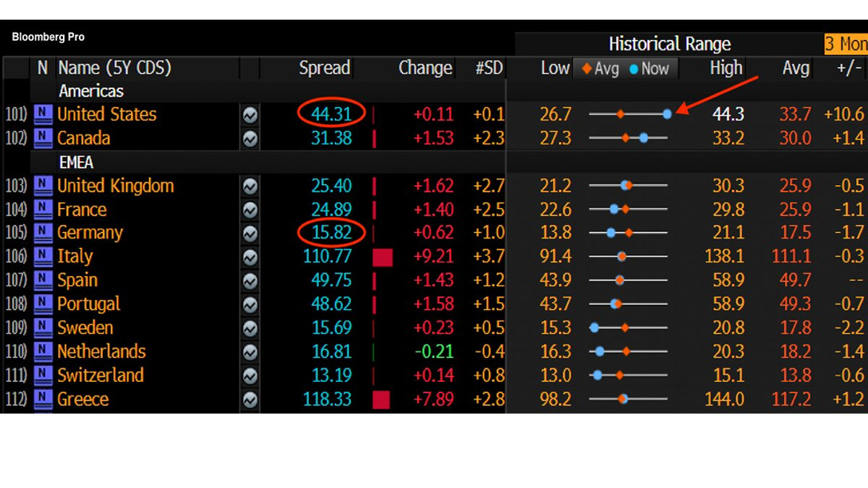Click the news N icon for United Kingdom
868x488 pixels.
pyautogui.click(x=42, y=186)
